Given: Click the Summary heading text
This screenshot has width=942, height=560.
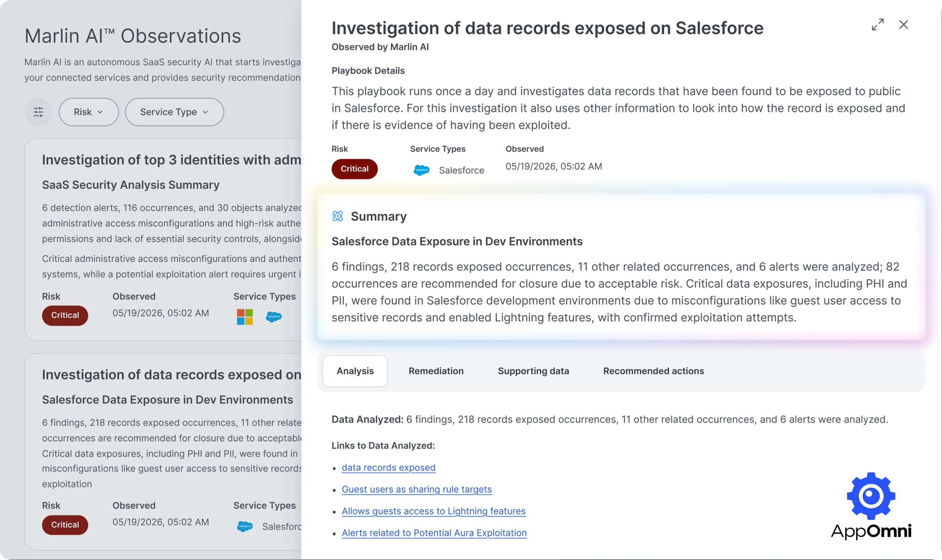Looking at the screenshot, I should click(x=379, y=216).
